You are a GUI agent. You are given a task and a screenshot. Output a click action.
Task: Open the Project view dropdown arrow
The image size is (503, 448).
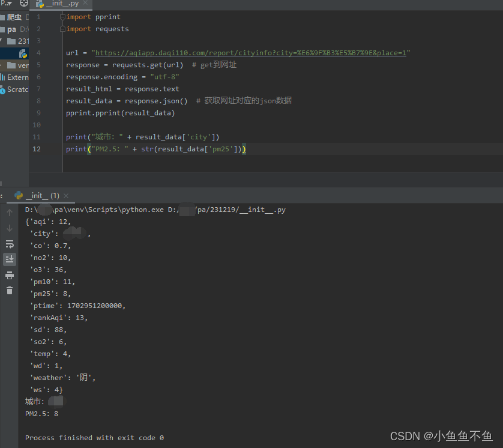(10, 4)
